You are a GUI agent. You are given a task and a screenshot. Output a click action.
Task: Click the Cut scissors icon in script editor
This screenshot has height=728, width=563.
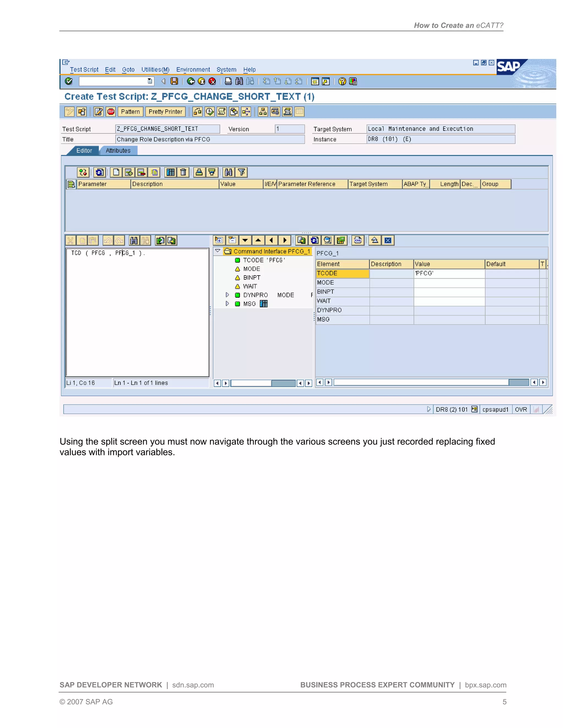point(70,240)
